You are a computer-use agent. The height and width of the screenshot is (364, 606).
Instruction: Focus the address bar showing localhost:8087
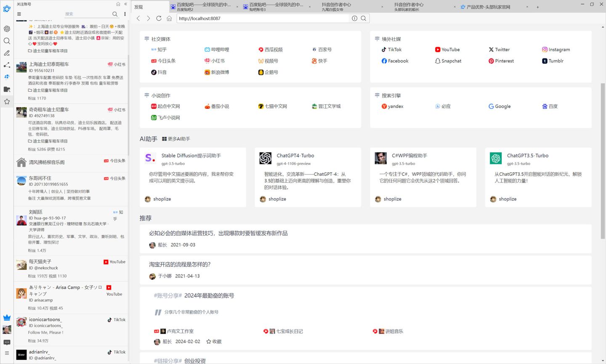[x=264, y=18]
